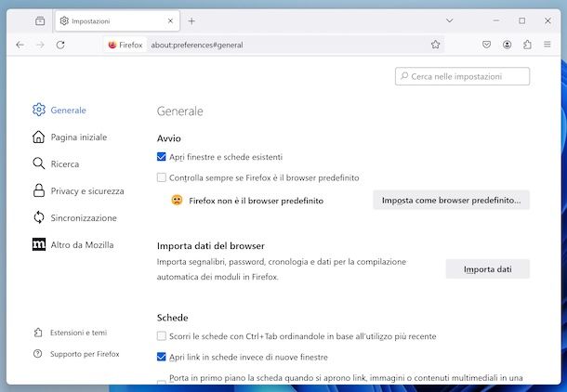Open the Estensioni e temi link

point(71,333)
